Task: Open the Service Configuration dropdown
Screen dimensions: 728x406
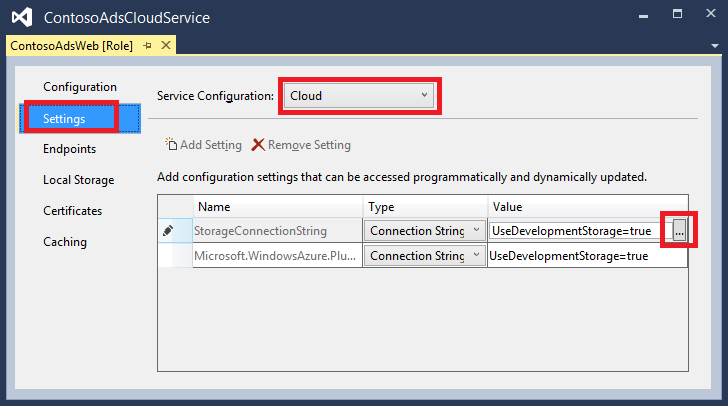Action: (x=358, y=96)
